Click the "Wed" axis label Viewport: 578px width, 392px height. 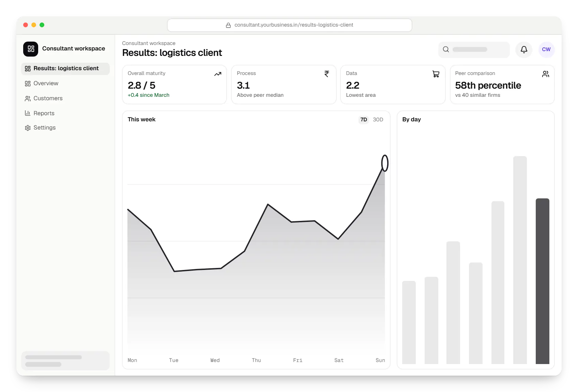pyautogui.click(x=215, y=360)
